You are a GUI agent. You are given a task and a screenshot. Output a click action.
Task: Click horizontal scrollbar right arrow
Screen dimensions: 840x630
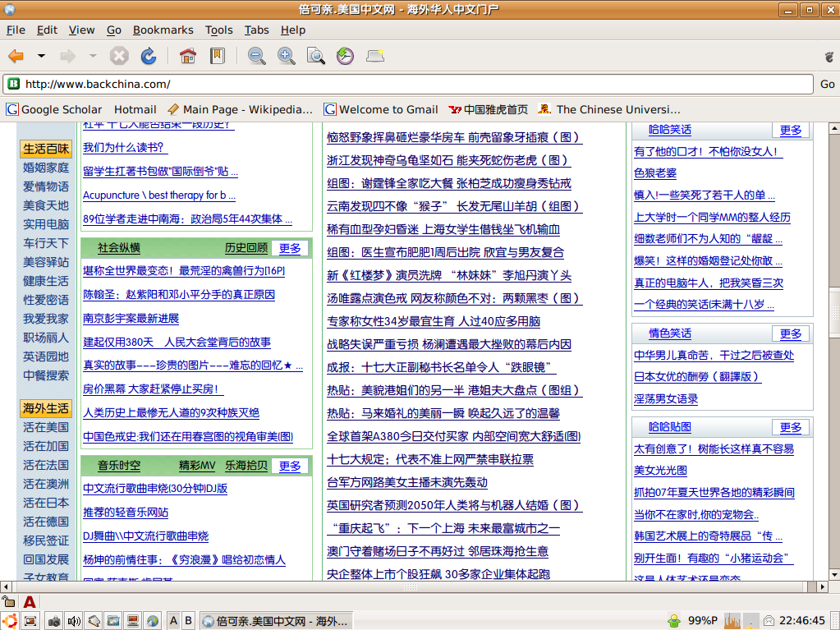[x=822, y=586]
